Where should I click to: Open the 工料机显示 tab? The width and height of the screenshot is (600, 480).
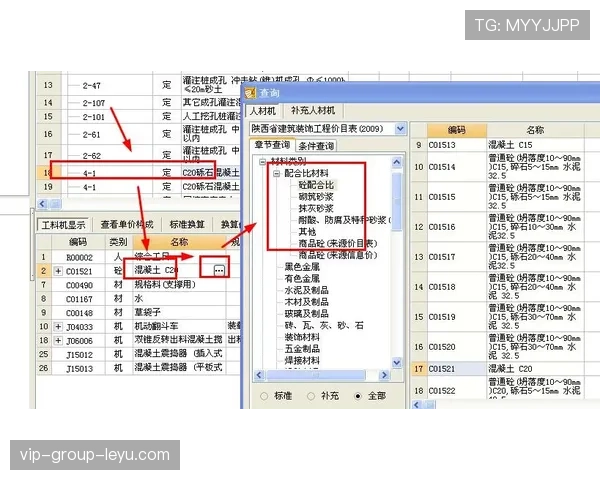click(63, 225)
